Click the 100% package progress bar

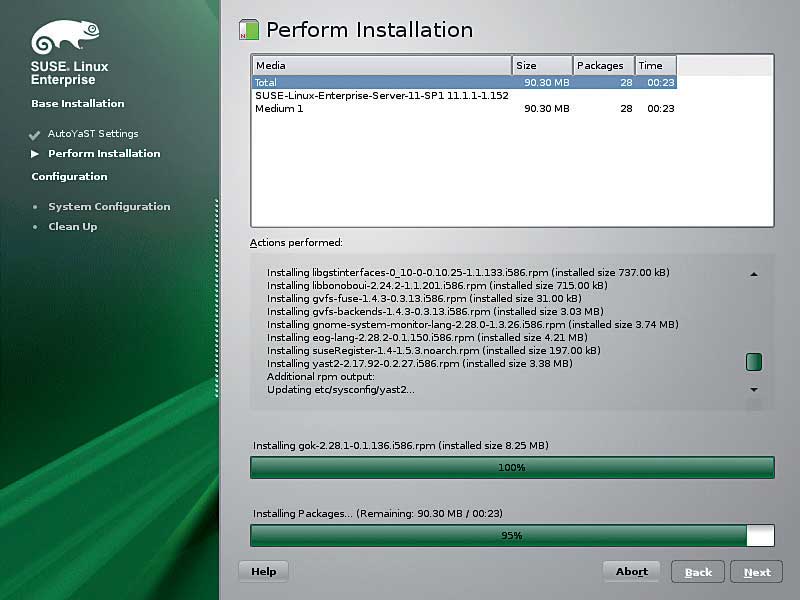coord(512,467)
